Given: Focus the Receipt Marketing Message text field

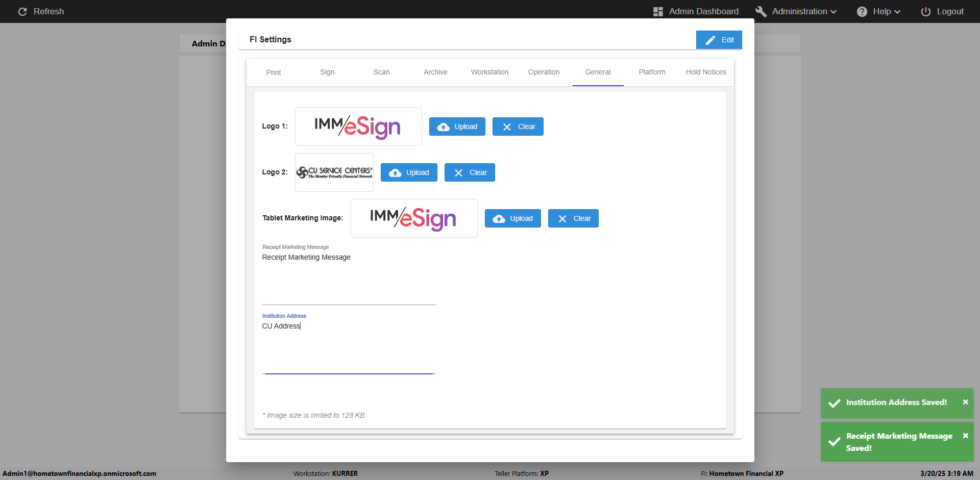Looking at the screenshot, I should (x=349, y=279).
